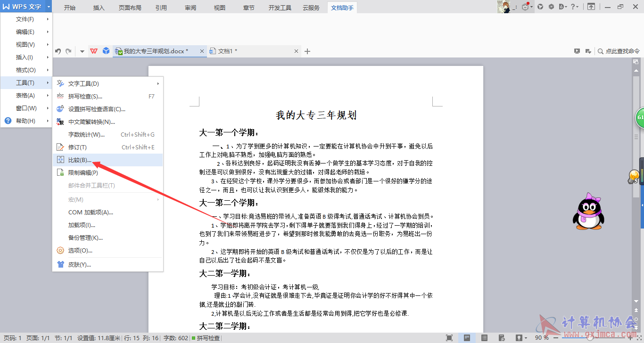Choose 中文简繁转换(N)... entry
Image resolution: width=644 pixels, height=343 pixels.
(107, 122)
